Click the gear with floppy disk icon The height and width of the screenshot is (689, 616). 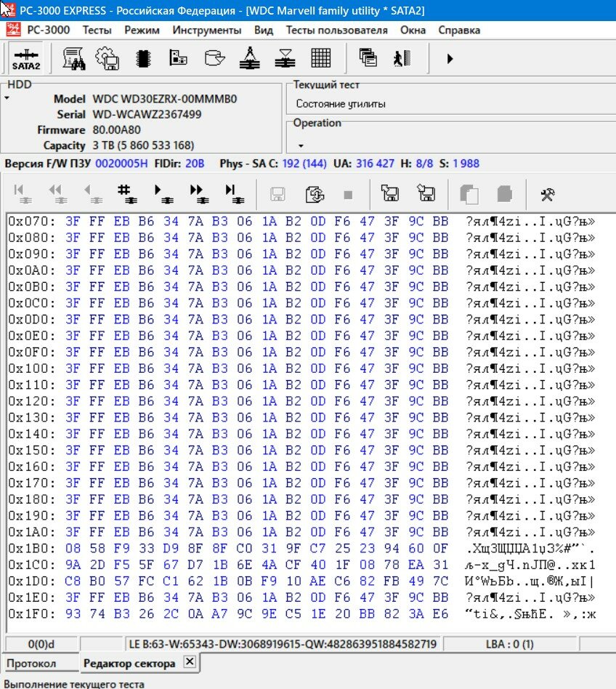point(108,58)
